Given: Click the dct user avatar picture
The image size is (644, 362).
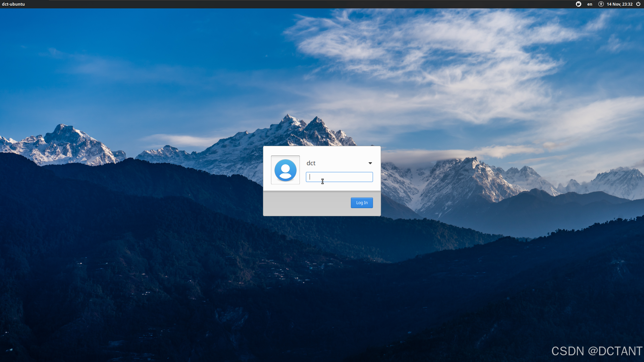Looking at the screenshot, I should click(x=285, y=170).
